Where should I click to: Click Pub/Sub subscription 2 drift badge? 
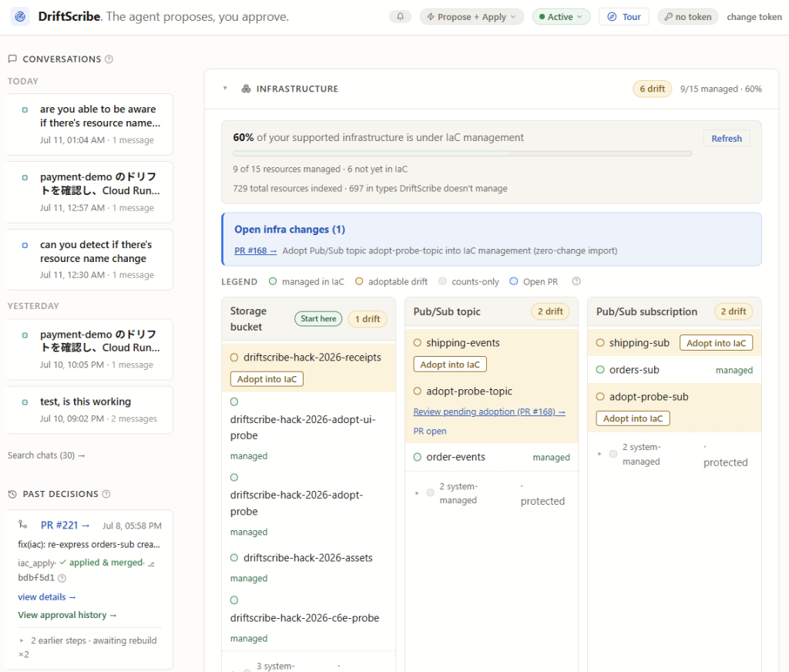[x=734, y=311]
